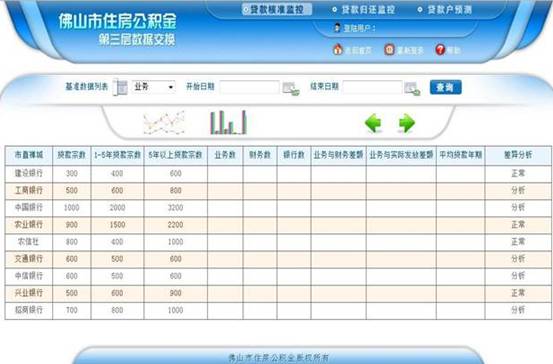Click value 3200 in 中国银行 row

coord(176,208)
